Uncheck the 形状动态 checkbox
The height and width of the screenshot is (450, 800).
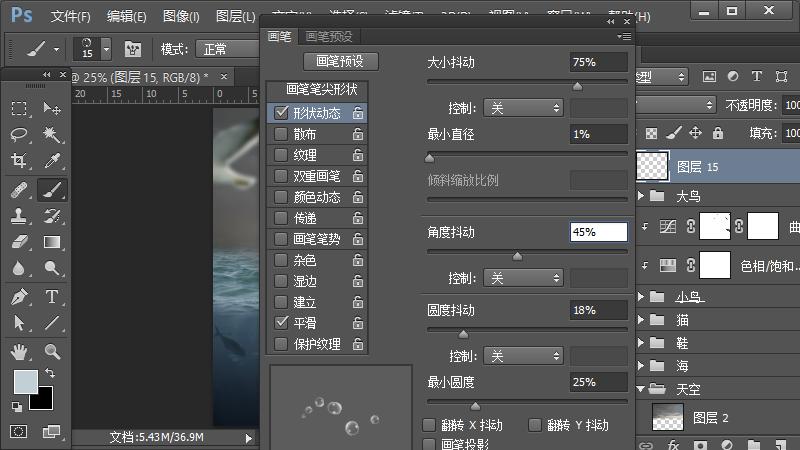pos(281,113)
